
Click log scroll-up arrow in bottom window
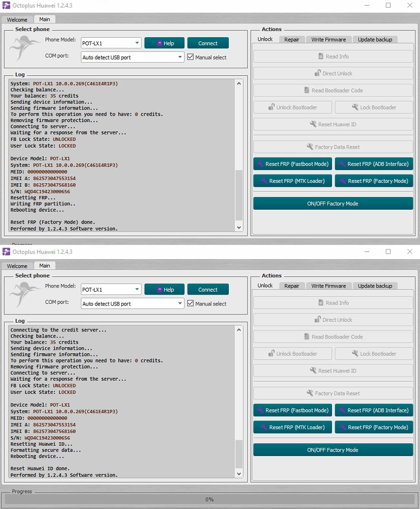coord(239,330)
